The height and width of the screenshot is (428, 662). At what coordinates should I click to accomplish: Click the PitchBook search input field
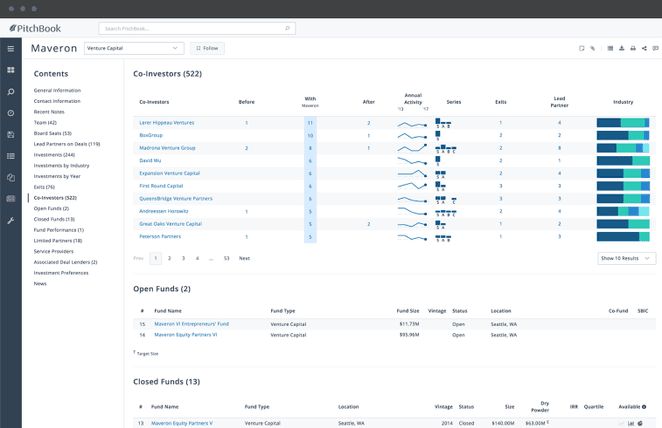[196, 29]
